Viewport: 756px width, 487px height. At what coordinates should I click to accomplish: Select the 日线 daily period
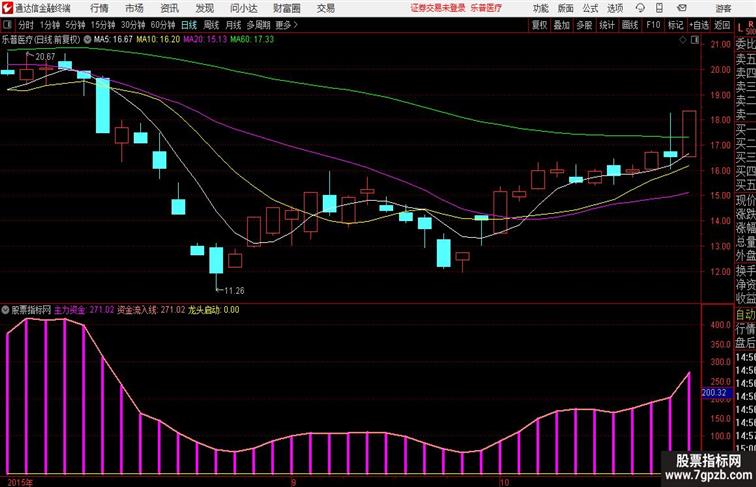point(189,25)
